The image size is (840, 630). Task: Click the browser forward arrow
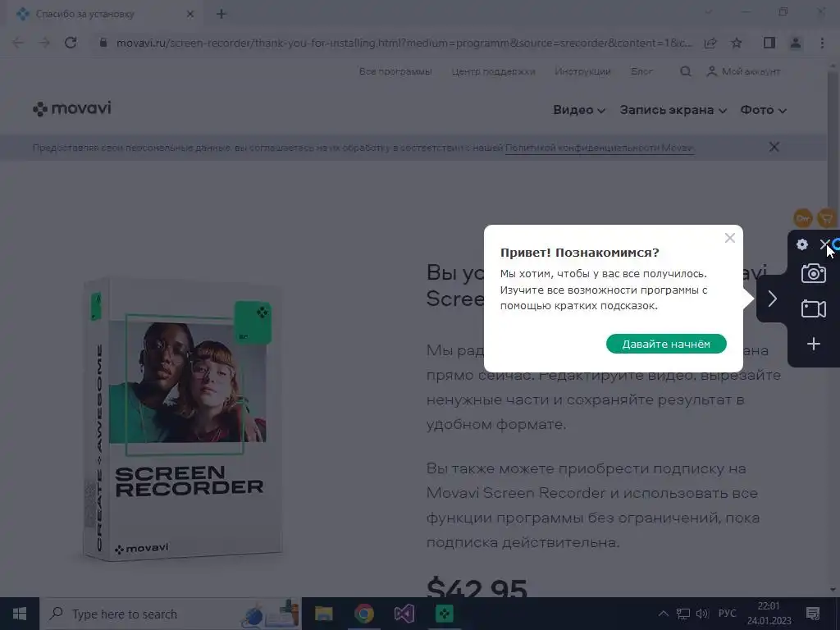pyautogui.click(x=44, y=43)
